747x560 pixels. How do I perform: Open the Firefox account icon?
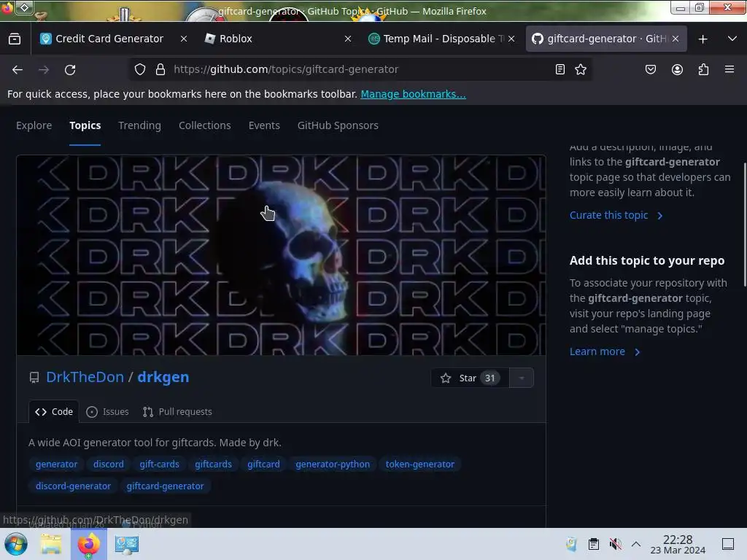(677, 69)
